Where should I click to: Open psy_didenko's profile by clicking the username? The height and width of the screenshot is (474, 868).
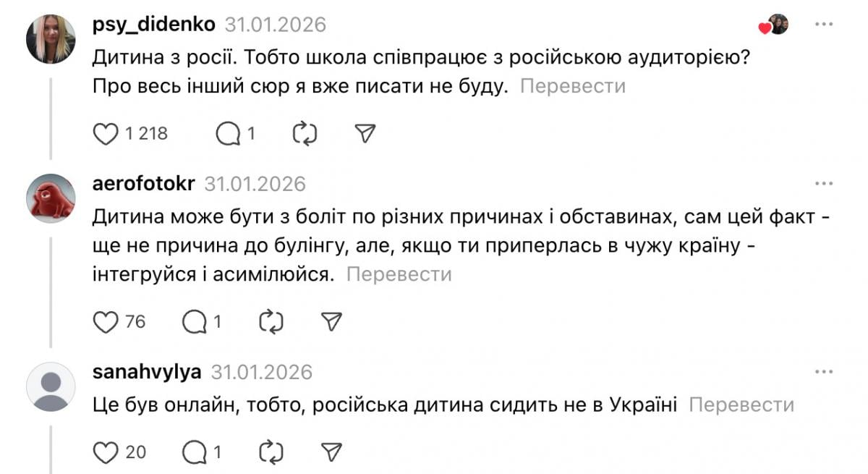click(153, 24)
